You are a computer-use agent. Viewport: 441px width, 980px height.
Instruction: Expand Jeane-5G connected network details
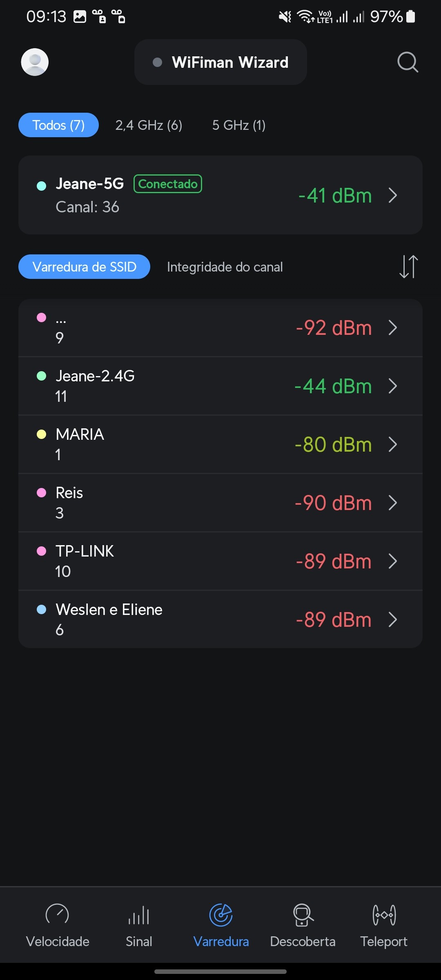(x=392, y=195)
